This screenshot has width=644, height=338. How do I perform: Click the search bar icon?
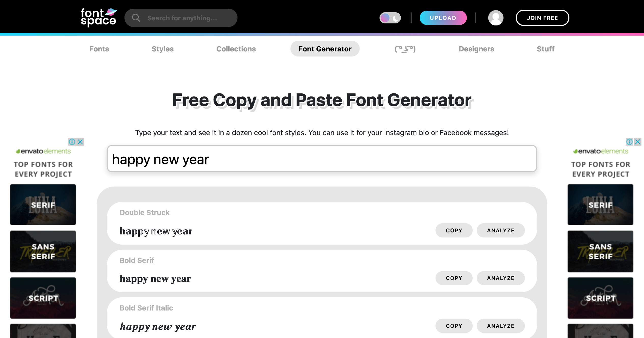tap(135, 18)
